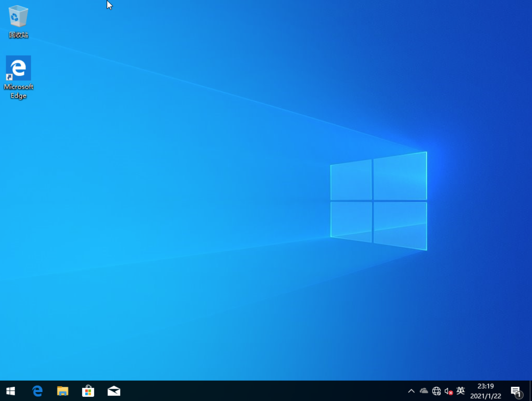
Task: Open the network globe tray icon
Action: [x=436, y=391]
